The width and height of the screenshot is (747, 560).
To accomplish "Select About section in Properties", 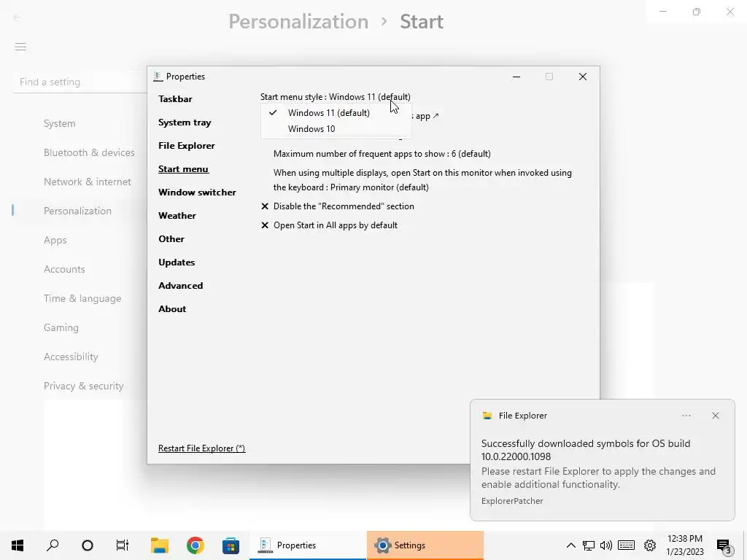I will tap(172, 309).
